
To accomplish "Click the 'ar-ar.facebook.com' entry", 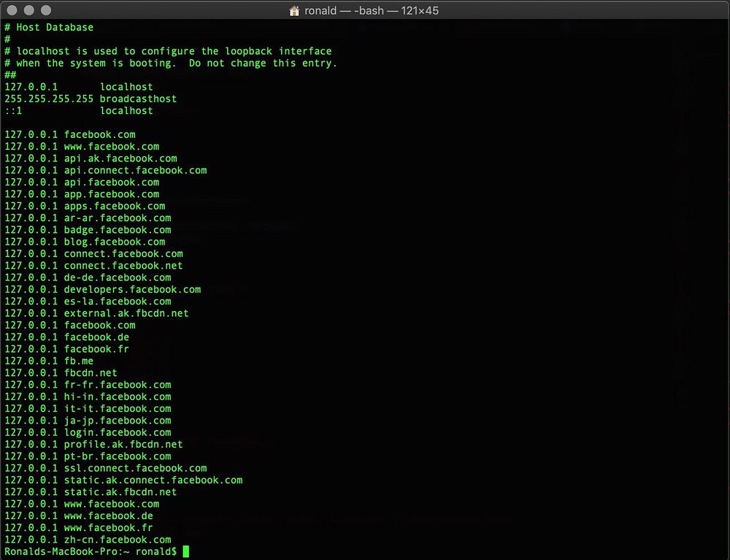I will pos(118,218).
